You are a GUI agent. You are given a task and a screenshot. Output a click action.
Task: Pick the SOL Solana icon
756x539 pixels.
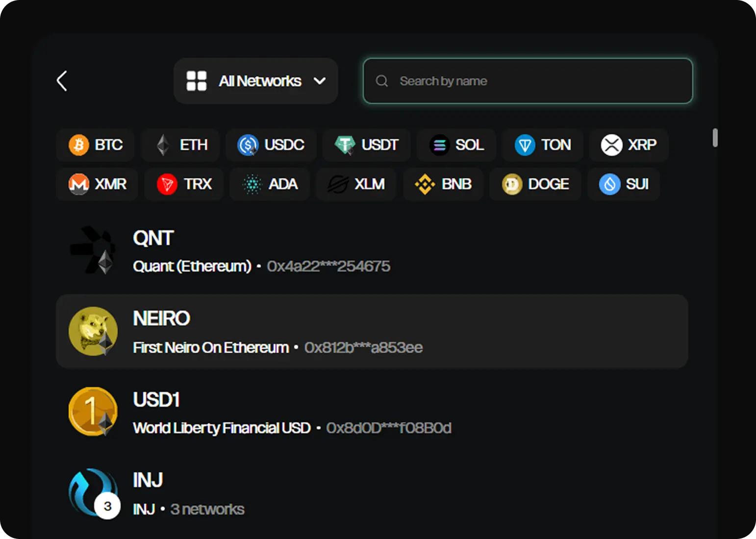[x=439, y=145]
